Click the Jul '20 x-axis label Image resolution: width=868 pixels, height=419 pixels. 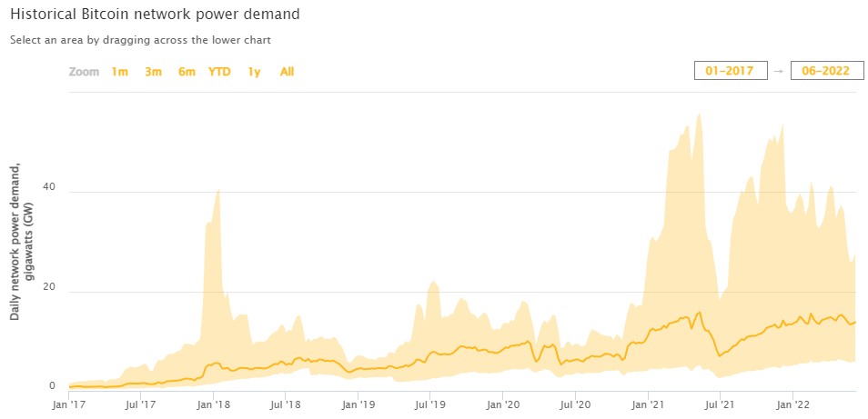tap(575, 404)
